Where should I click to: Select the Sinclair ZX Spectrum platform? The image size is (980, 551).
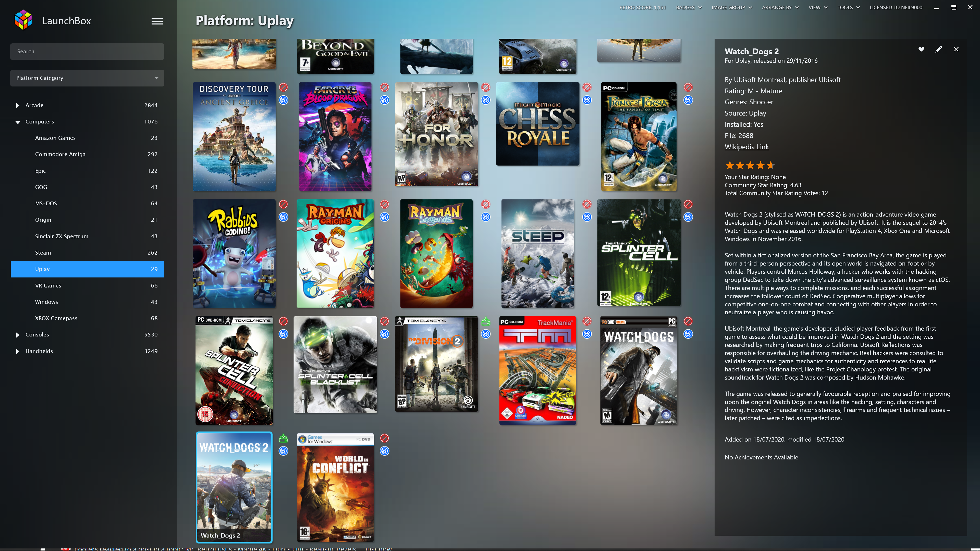[87, 236]
